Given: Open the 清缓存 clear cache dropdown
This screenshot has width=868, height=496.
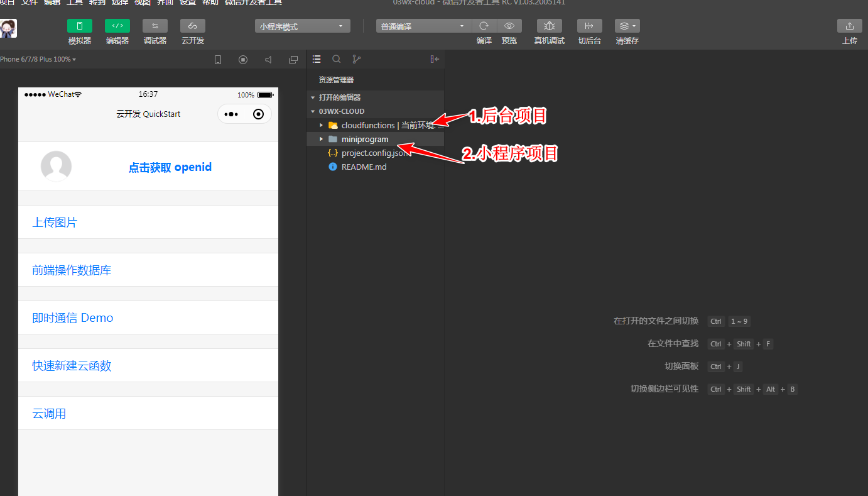Looking at the screenshot, I should 627,26.
